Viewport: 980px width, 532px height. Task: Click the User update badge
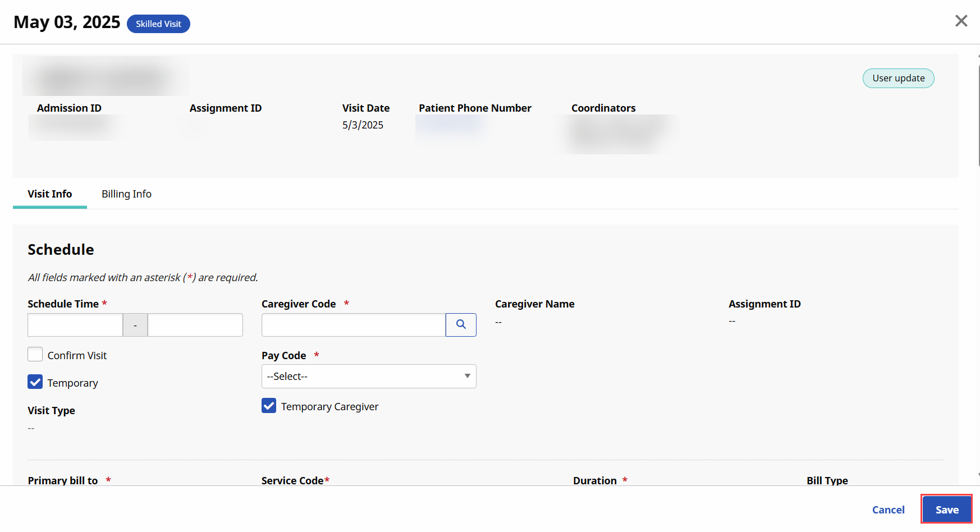(898, 79)
